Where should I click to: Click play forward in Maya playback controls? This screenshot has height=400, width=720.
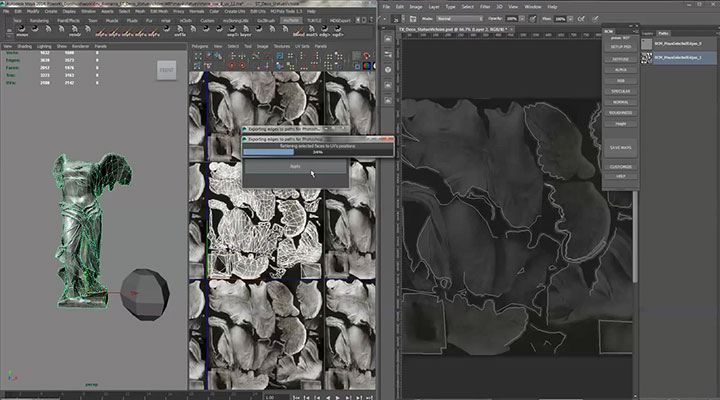[338, 398]
